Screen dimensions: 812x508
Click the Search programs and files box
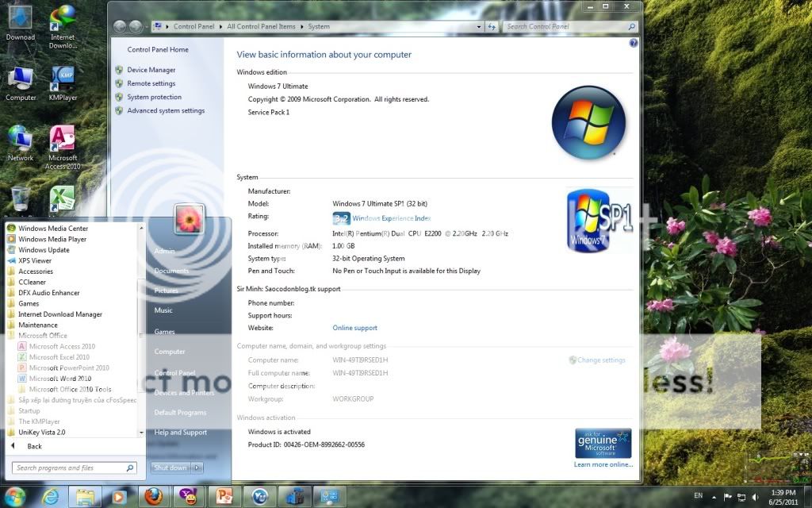pyautogui.click(x=74, y=468)
